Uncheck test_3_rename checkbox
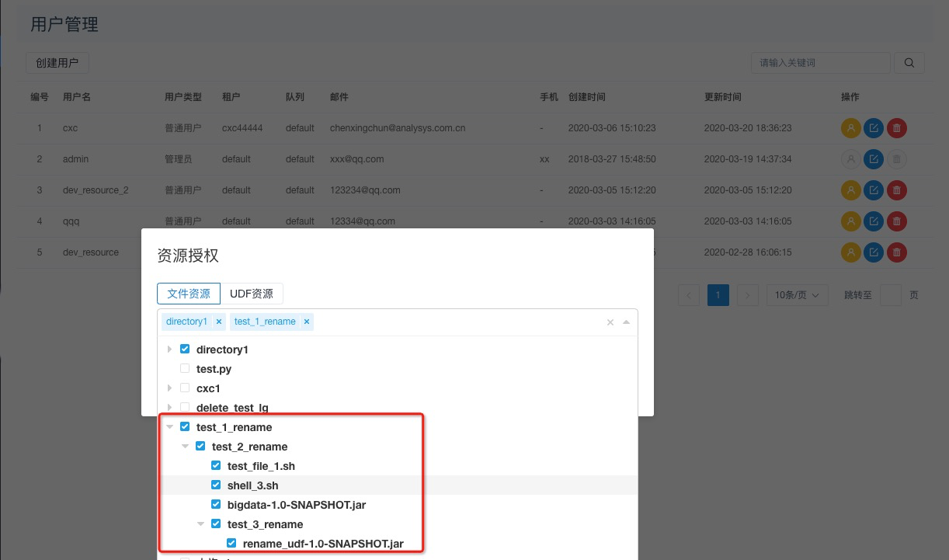The image size is (949, 560). click(x=216, y=524)
